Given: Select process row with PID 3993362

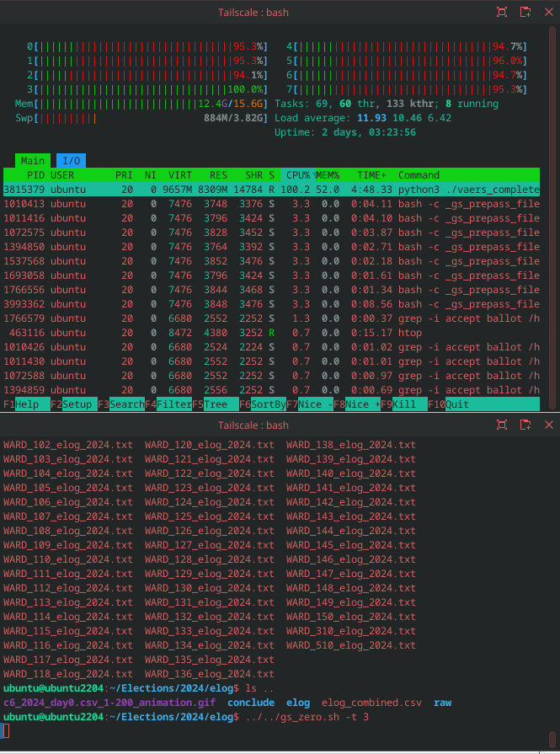Looking at the screenshot, I should (x=271, y=304).
